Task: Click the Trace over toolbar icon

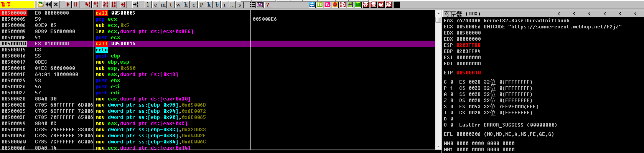Action: pos(114,5)
